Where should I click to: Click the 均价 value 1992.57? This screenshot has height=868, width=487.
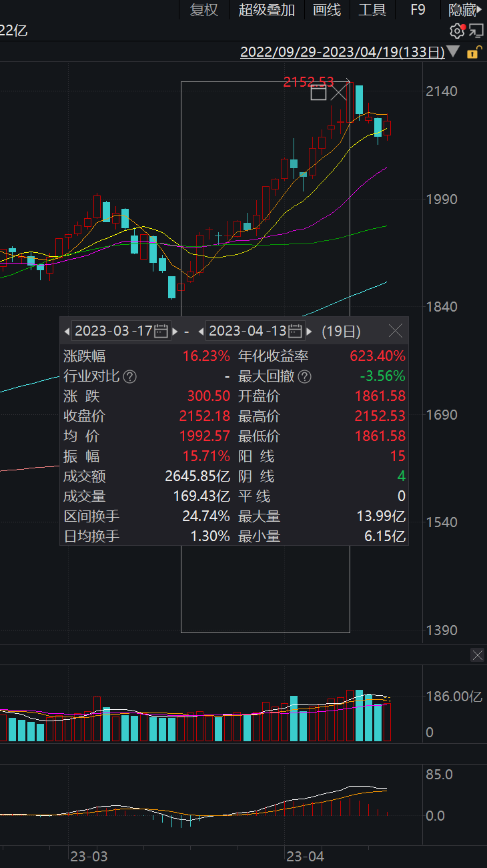pyautogui.click(x=204, y=436)
